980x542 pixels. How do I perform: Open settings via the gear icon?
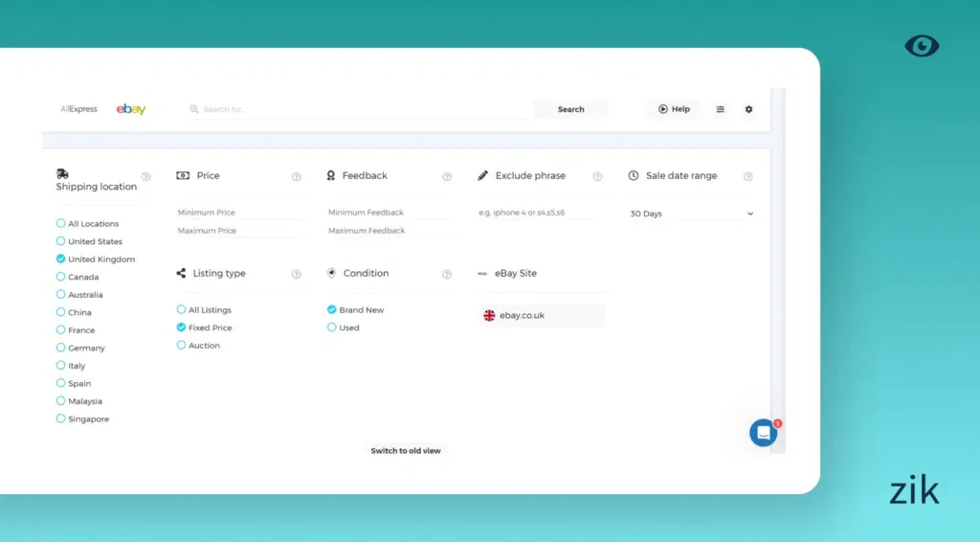[x=748, y=109]
